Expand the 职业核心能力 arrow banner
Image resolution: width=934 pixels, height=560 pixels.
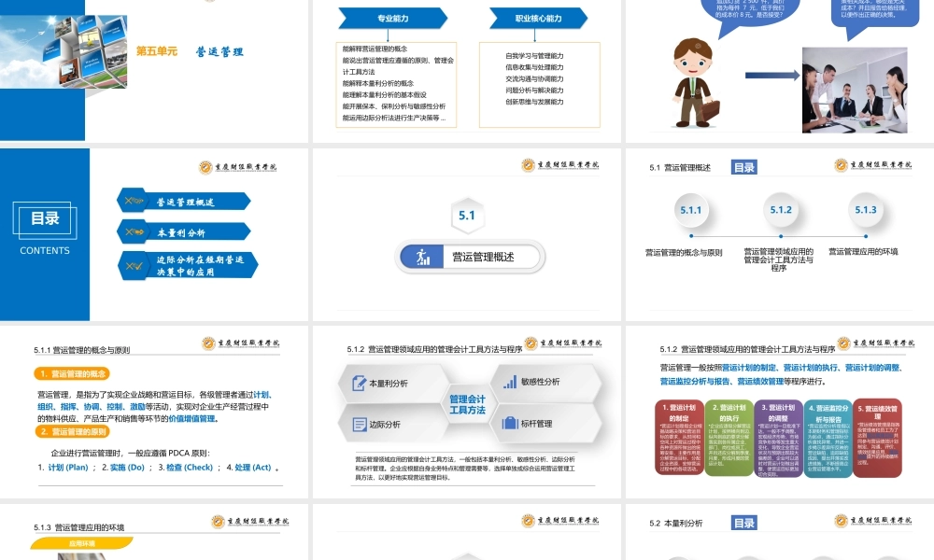[x=537, y=18]
